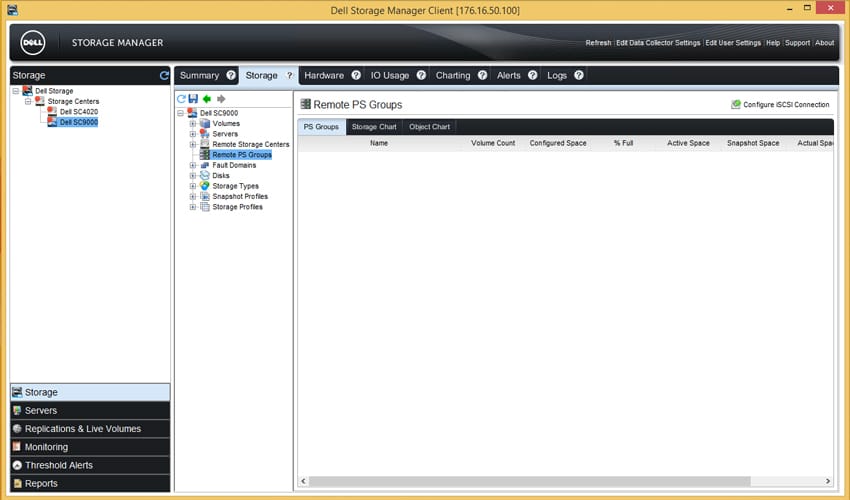
Task: Expand the Servers tree node
Action: click(x=192, y=134)
